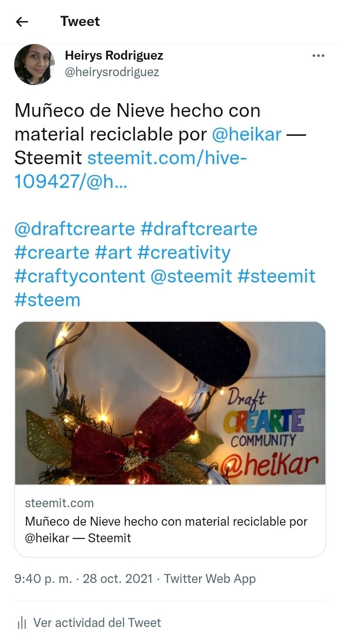Open the @draftcrearte mention
The width and height of the screenshot is (340, 644).
75,229
